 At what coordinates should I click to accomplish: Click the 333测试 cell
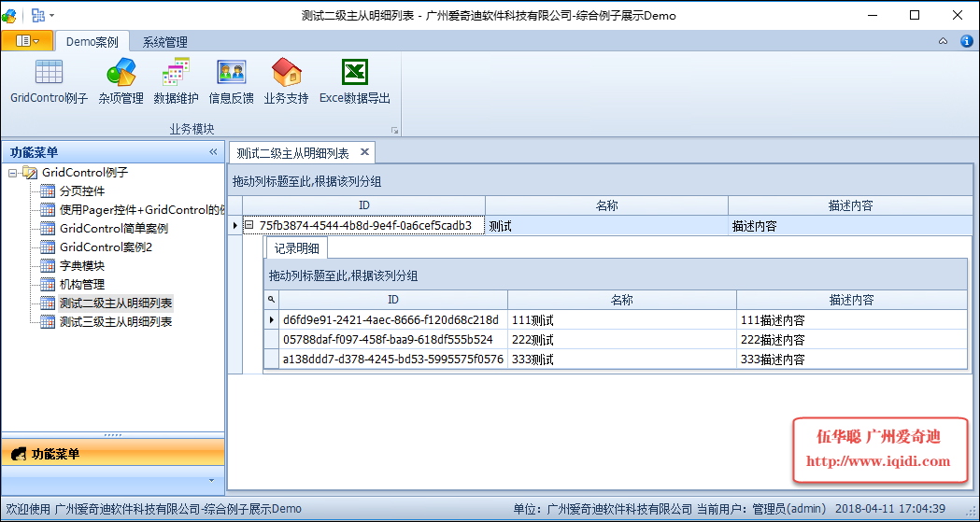click(x=622, y=359)
